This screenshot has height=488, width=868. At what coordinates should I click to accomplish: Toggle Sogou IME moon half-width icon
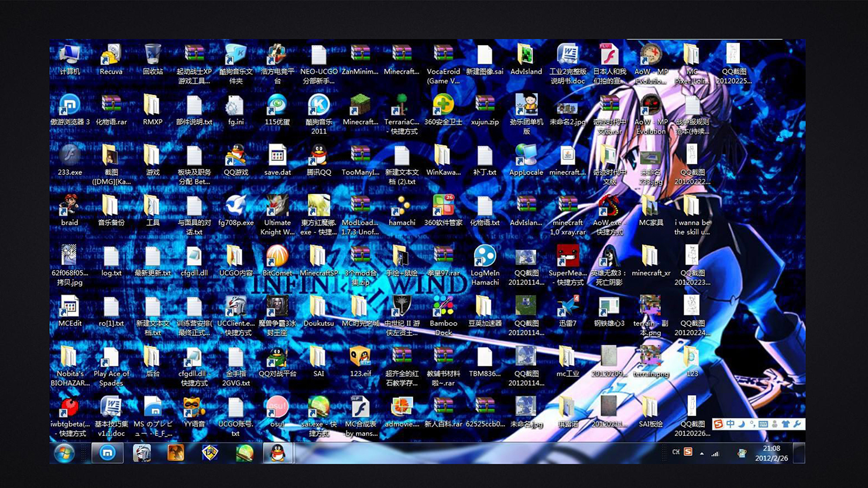[x=741, y=424]
